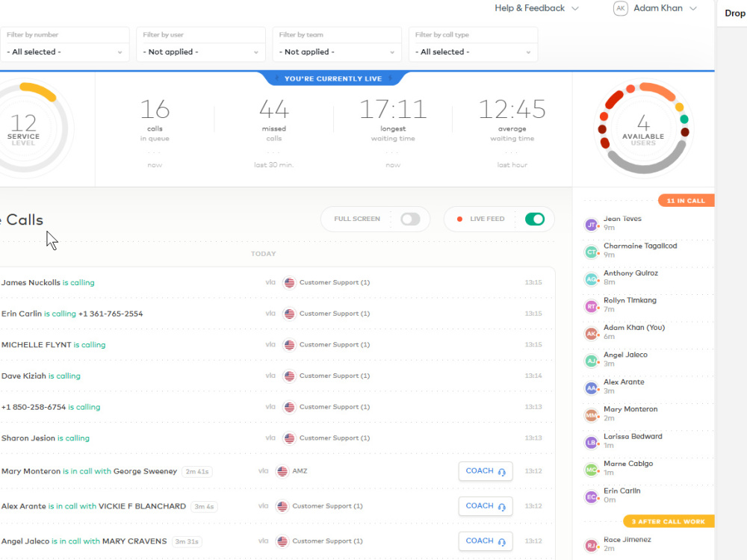Click George Sweeney caller name
The image size is (747, 560).
146,471
